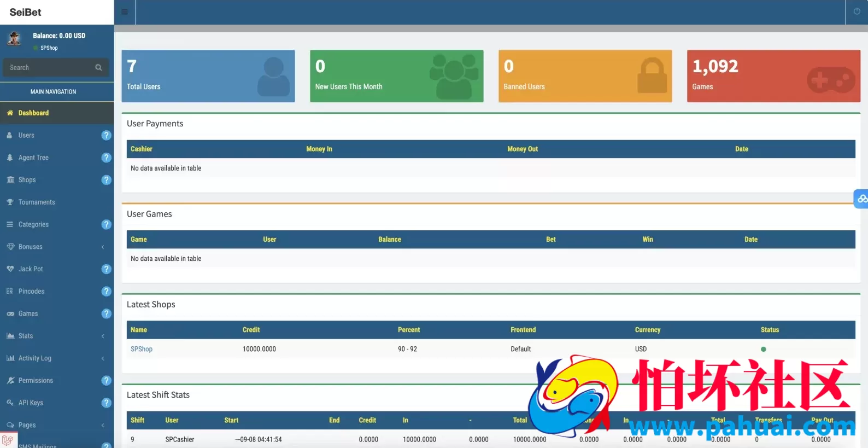Image resolution: width=868 pixels, height=448 pixels.
Task: Focus the sidebar Search field
Action: tap(50, 68)
